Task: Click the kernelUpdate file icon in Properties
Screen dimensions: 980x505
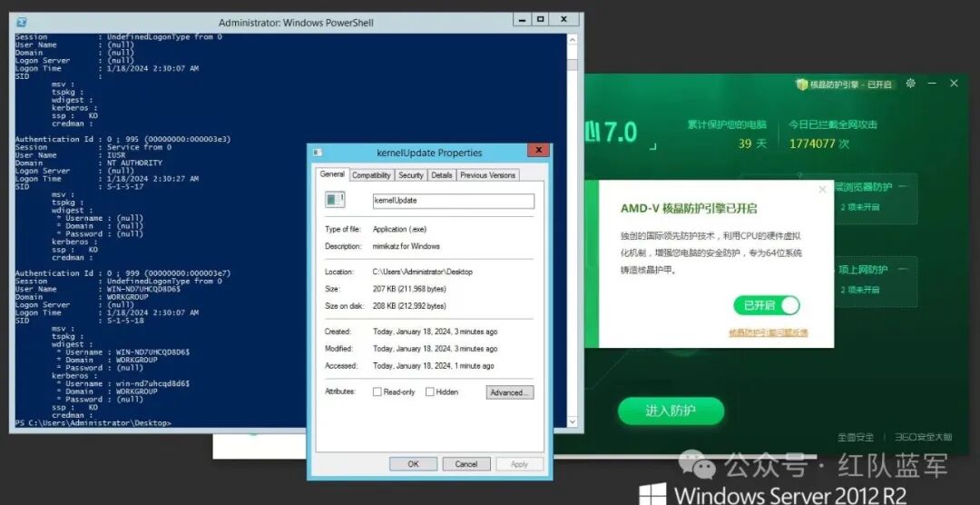Action: click(334, 200)
